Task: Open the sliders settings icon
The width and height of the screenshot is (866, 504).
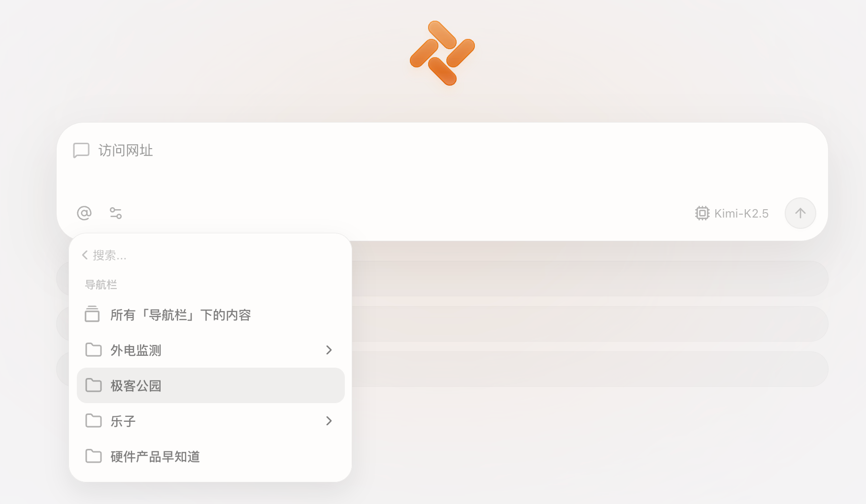Action: 116,213
